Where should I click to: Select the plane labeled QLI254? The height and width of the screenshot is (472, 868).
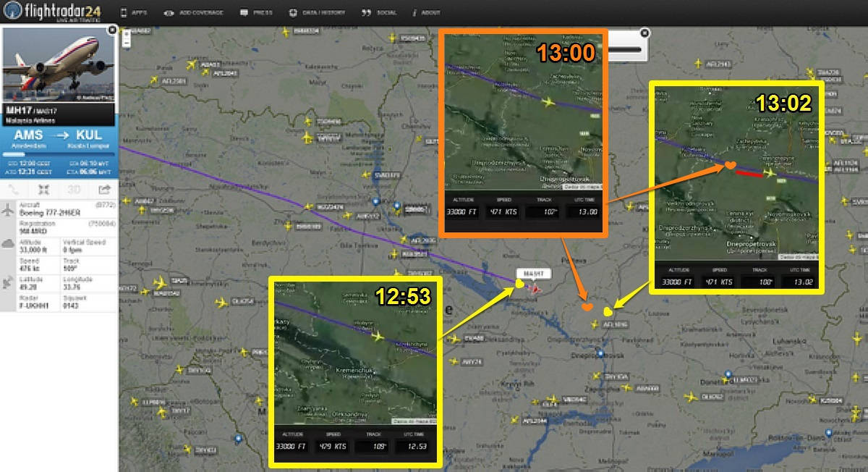(x=221, y=301)
